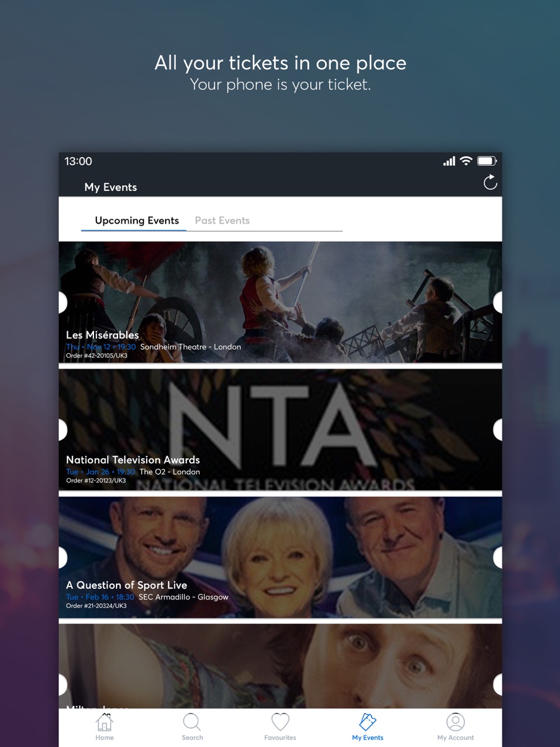Tap the 13:00 clock in status bar
The width and height of the screenshot is (560, 747).
[x=78, y=161]
